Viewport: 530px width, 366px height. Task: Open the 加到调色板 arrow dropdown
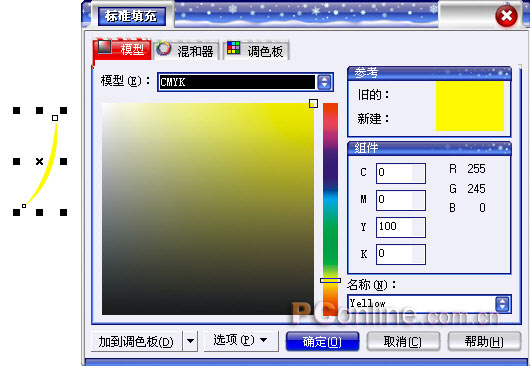(190, 341)
